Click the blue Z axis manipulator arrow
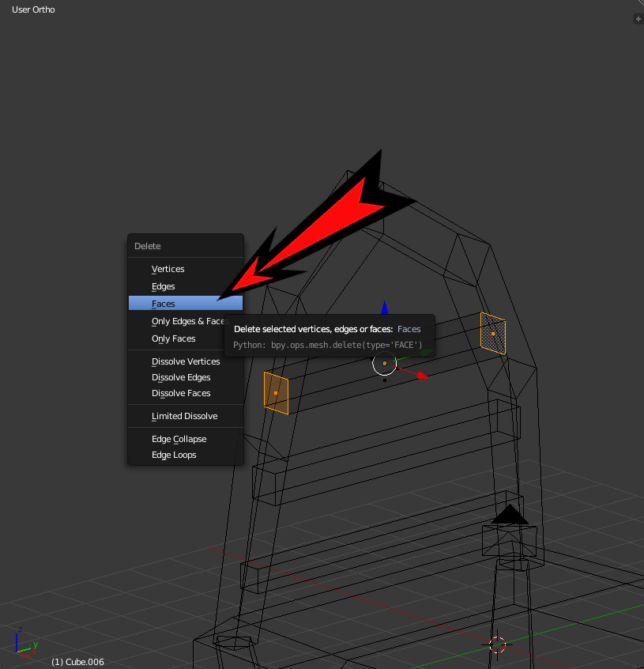This screenshot has height=669, width=644. 385,308
